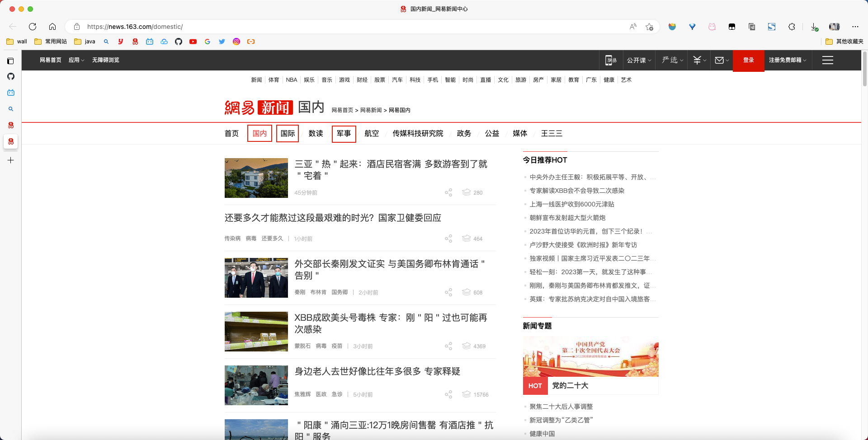This screenshot has width=868, height=440.
Task: Select GitHub tab in vertical sidebar
Action: [x=11, y=76]
